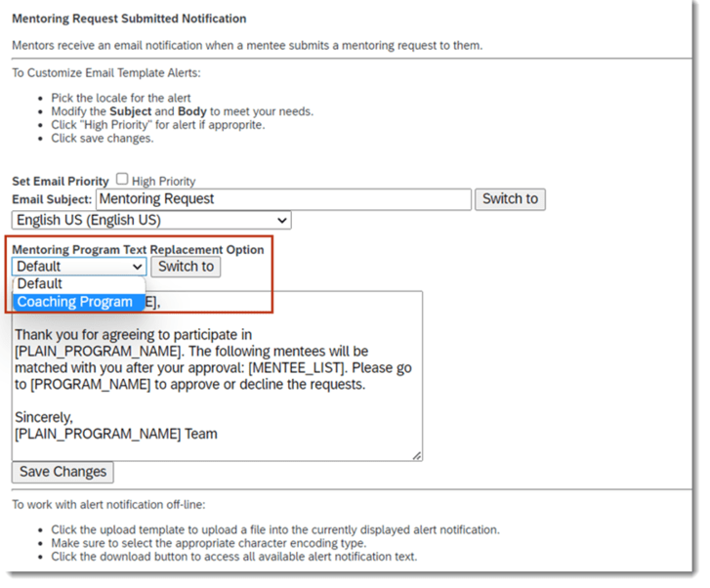Screen dimensions: 710x588
Task: Save Changes to the email template
Action: pyautogui.click(x=63, y=472)
